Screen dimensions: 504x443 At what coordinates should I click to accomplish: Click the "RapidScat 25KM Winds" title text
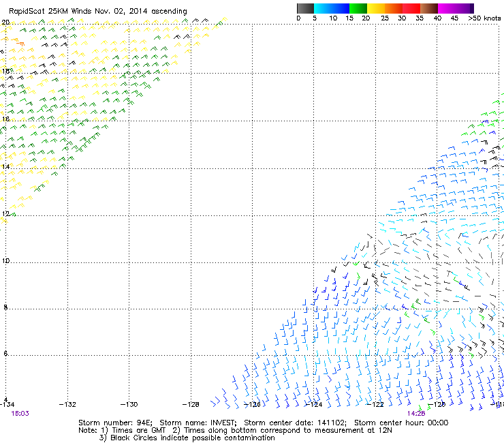pos(50,11)
